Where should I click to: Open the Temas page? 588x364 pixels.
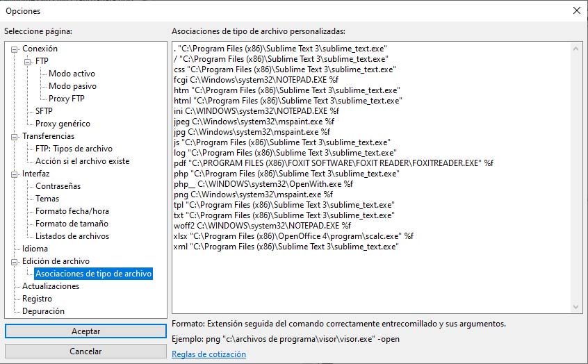(47, 198)
